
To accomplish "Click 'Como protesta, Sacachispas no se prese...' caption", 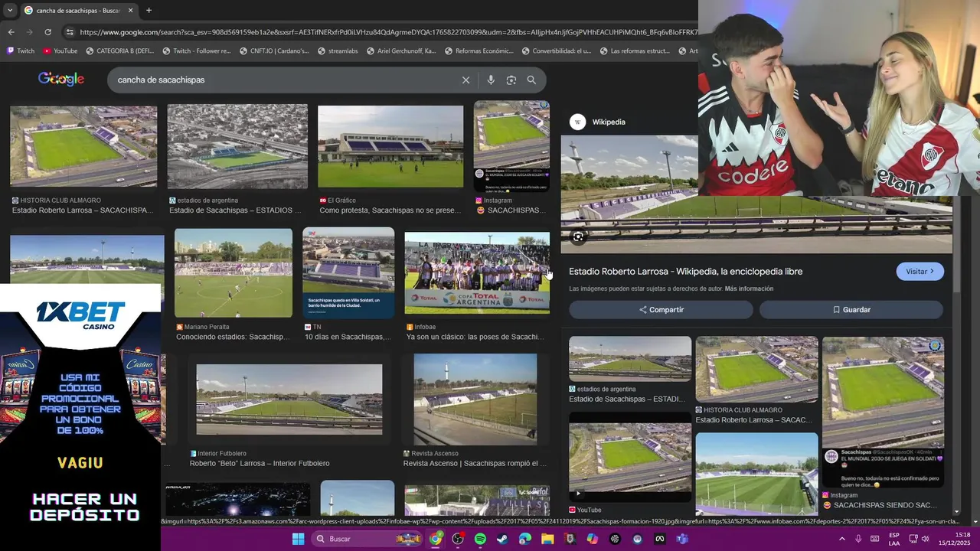I will (x=390, y=210).
